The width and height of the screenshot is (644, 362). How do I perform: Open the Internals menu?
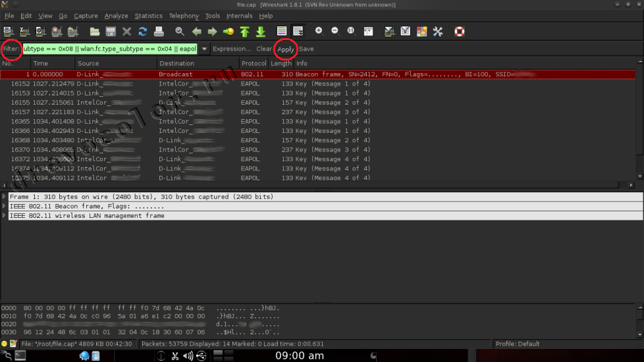coord(240,16)
